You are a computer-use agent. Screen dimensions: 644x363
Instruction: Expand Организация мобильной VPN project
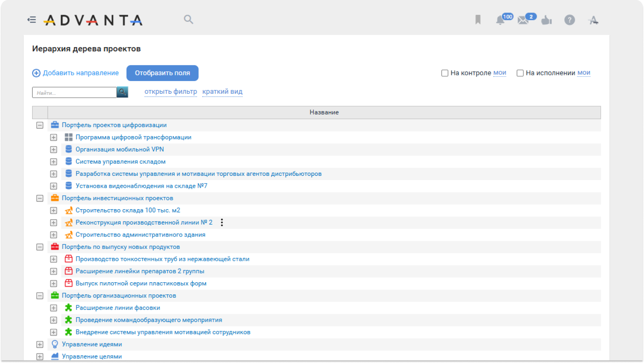[x=53, y=149]
